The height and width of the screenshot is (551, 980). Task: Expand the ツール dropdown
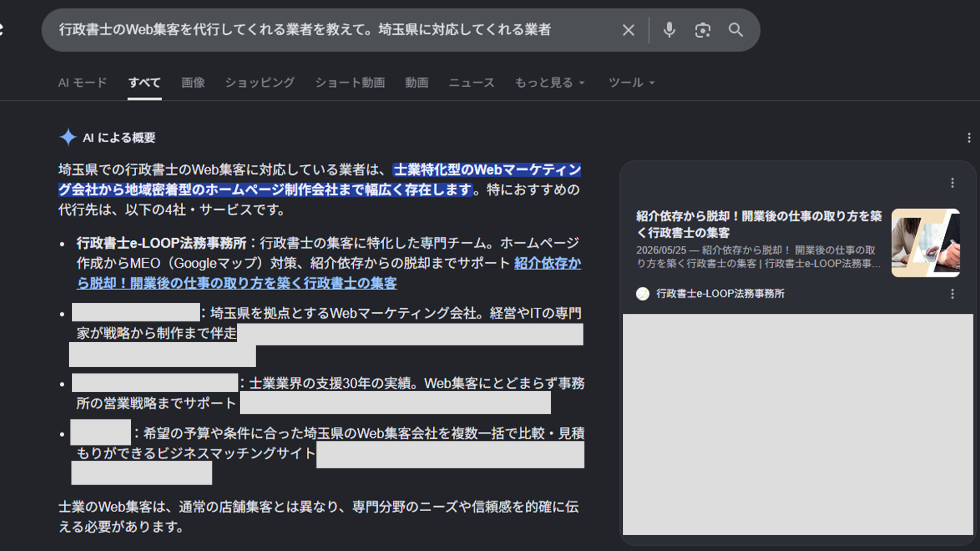(x=631, y=83)
